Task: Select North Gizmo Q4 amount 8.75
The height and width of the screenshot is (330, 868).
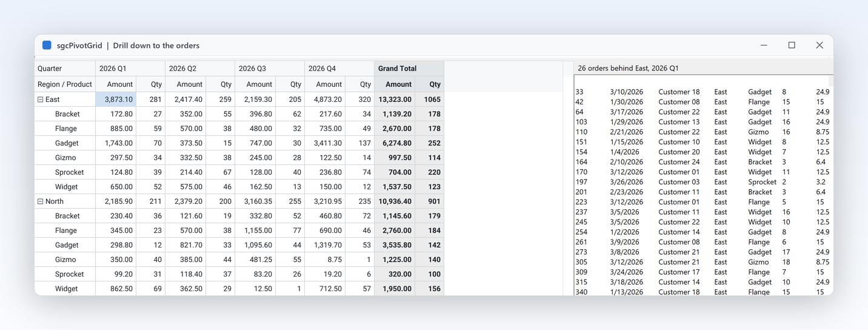Action: [325, 260]
